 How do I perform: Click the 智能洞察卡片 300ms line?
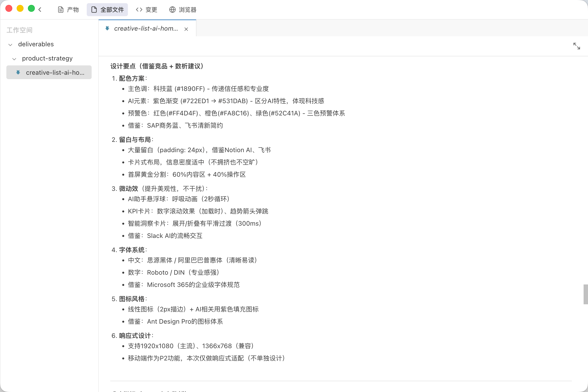click(195, 223)
